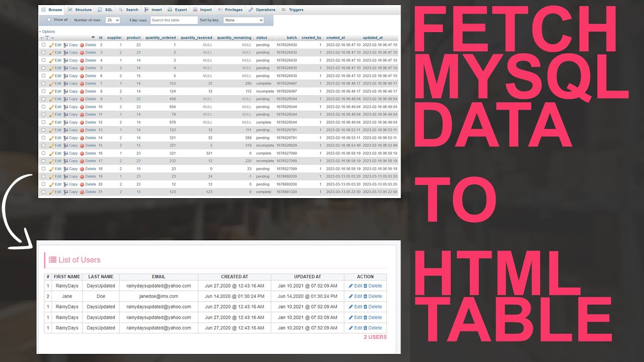Click the product value 23 in row id 2
The image size is (644, 362).
click(x=138, y=45)
